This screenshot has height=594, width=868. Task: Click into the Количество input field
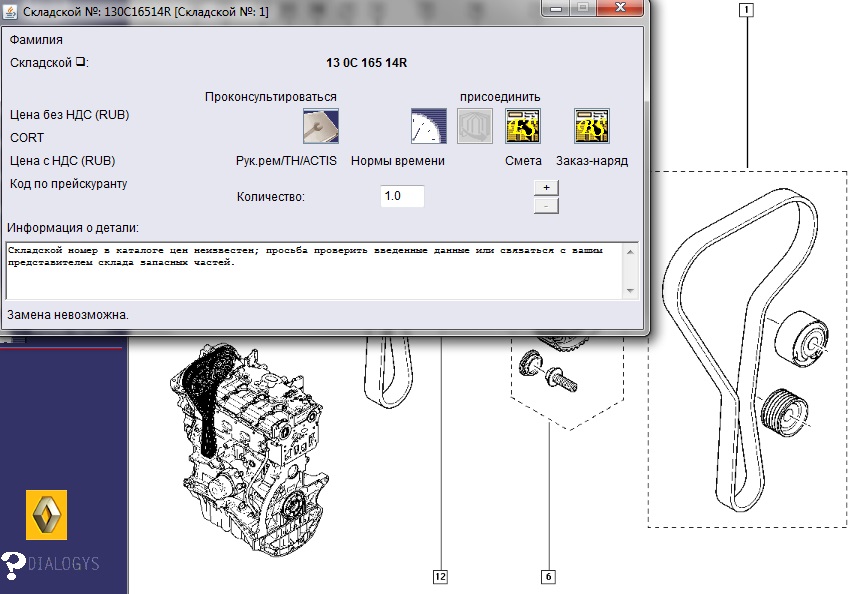tap(402, 196)
